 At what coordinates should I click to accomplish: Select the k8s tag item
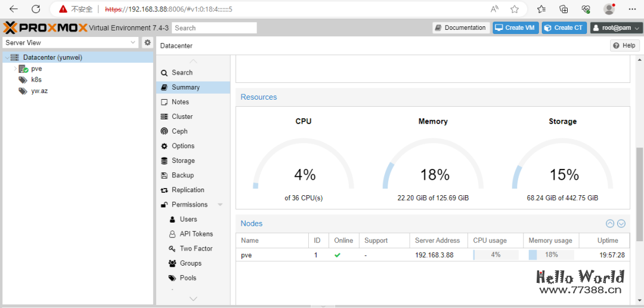(x=36, y=79)
